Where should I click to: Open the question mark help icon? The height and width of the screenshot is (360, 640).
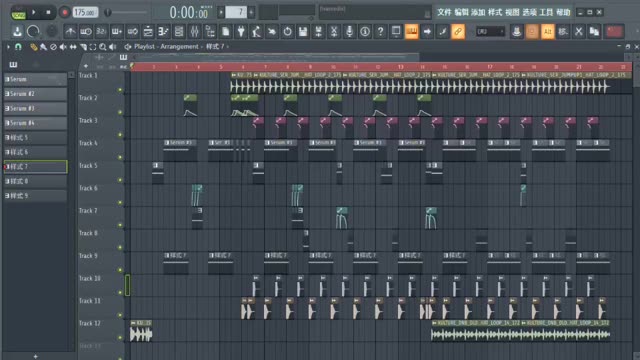(x=380, y=31)
